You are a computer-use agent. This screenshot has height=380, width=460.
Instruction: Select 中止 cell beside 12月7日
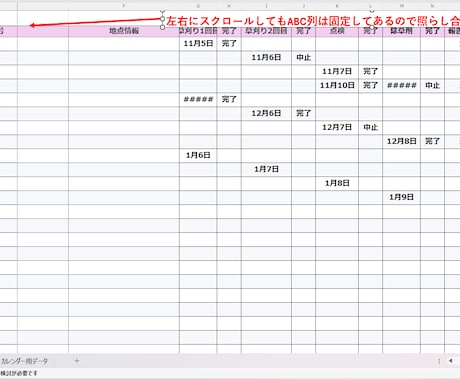(371, 128)
